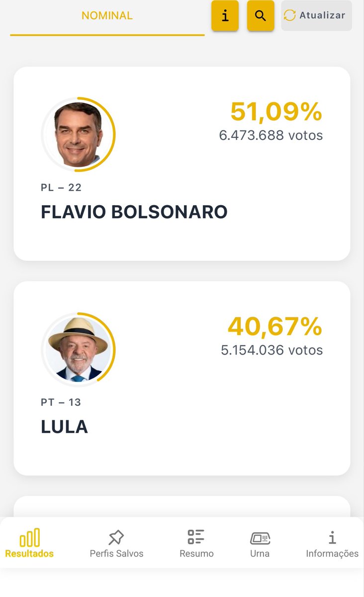Open the Resultados bar chart icon
Screen dimensions: 364x597
30,537
